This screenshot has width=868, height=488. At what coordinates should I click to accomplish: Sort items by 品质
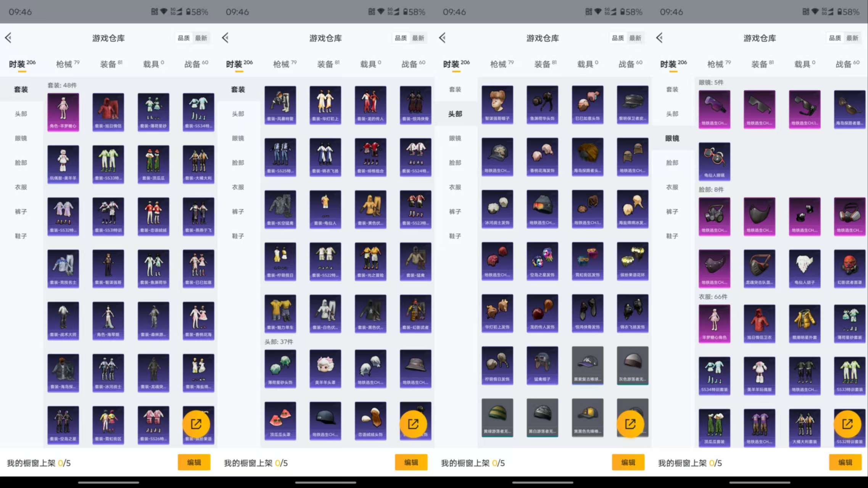click(184, 38)
